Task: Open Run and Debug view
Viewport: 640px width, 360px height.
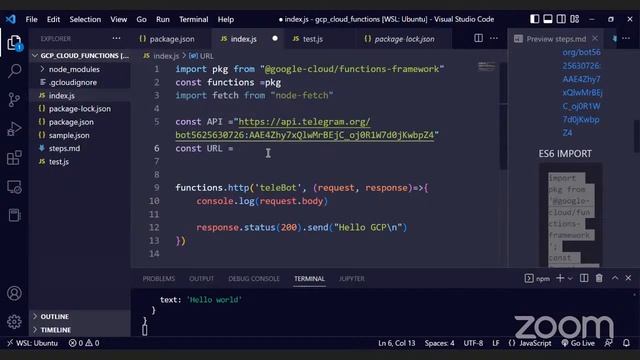Action: coord(14,129)
